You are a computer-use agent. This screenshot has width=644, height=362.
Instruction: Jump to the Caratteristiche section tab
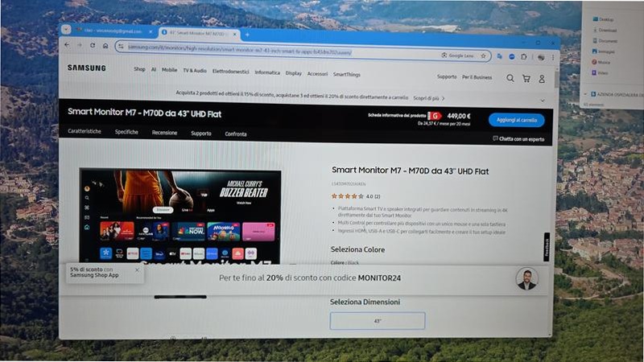pos(85,131)
